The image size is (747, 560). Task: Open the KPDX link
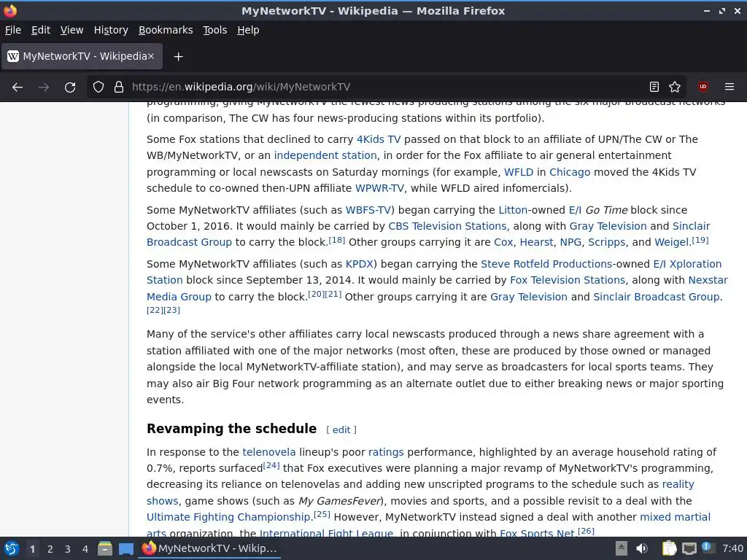point(359,264)
